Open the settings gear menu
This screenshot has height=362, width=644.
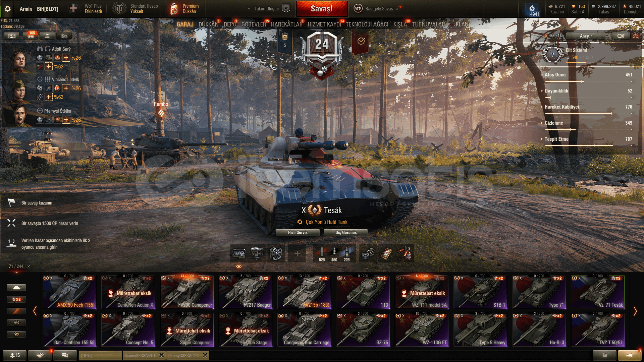tap(7, 9)
